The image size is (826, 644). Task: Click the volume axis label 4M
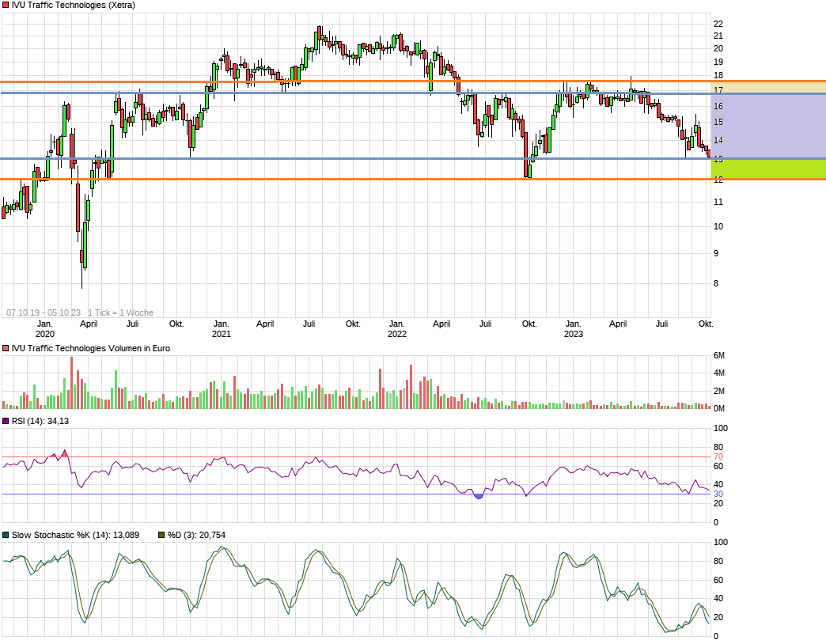click(719, 373)
